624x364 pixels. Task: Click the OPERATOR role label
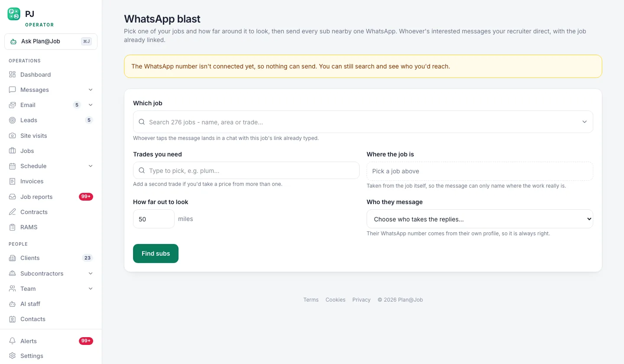point(39,25)
